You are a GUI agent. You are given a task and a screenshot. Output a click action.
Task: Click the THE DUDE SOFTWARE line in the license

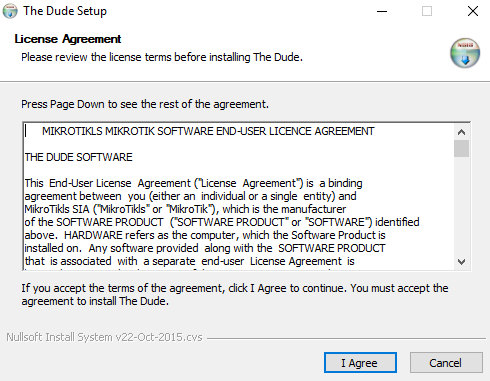79,157
